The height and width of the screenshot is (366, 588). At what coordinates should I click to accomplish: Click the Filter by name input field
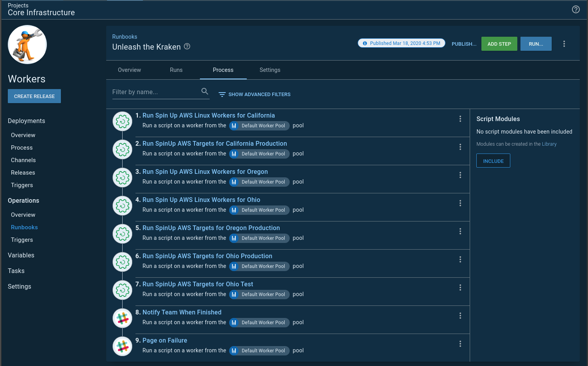[156, 92]
